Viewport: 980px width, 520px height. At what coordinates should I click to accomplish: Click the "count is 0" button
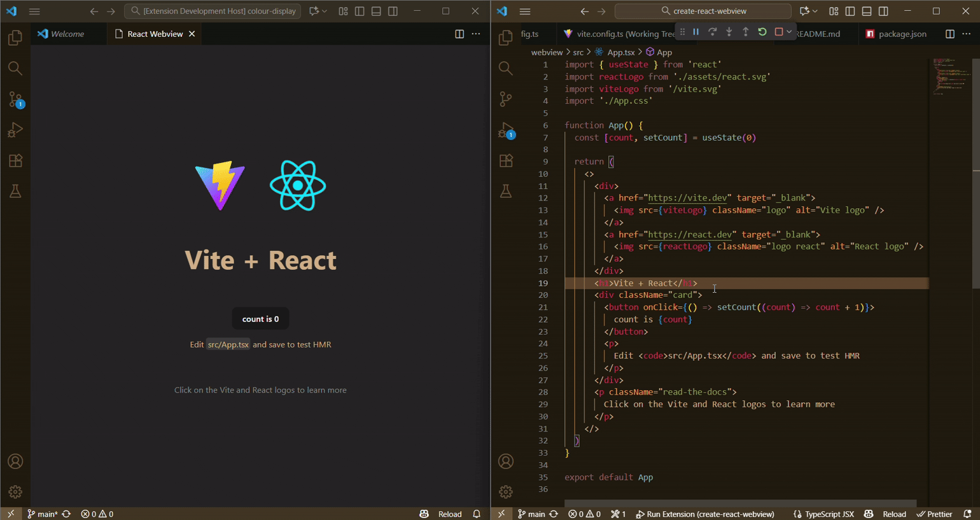pos(260,319)
